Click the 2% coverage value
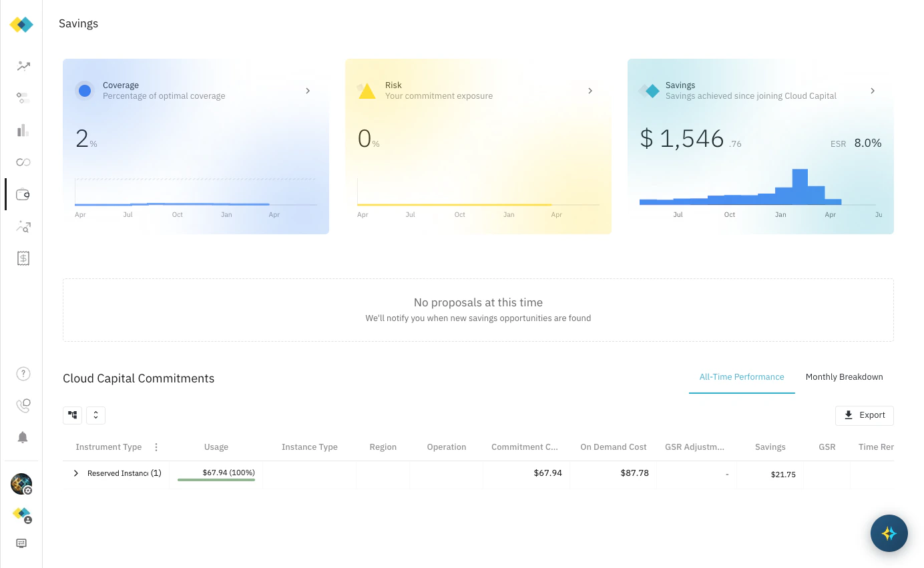924x568 pixels. (x=86, y=139)
